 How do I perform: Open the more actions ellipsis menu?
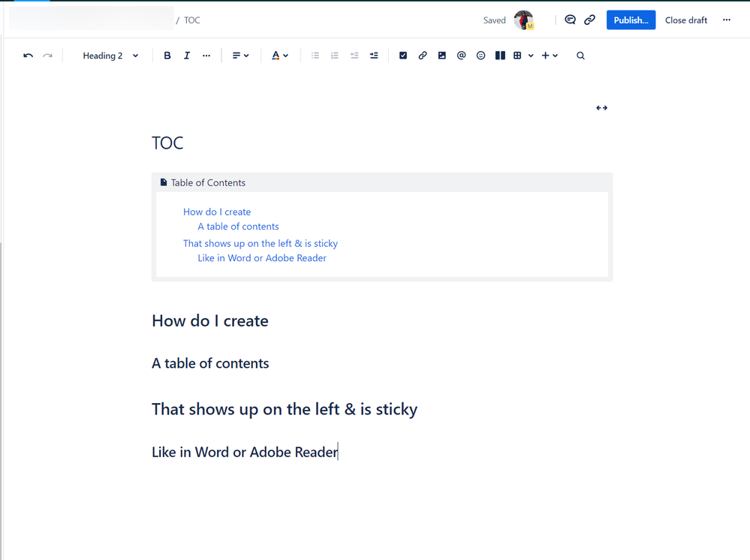pos(727,20)
